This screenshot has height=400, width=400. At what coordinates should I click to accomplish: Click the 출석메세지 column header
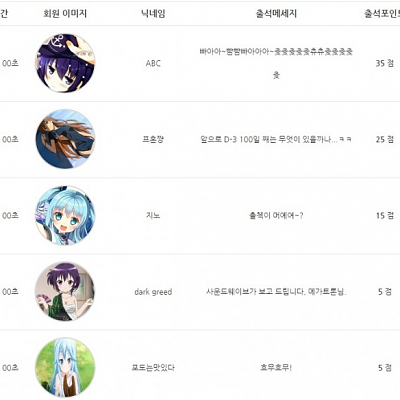click(276, 14)
